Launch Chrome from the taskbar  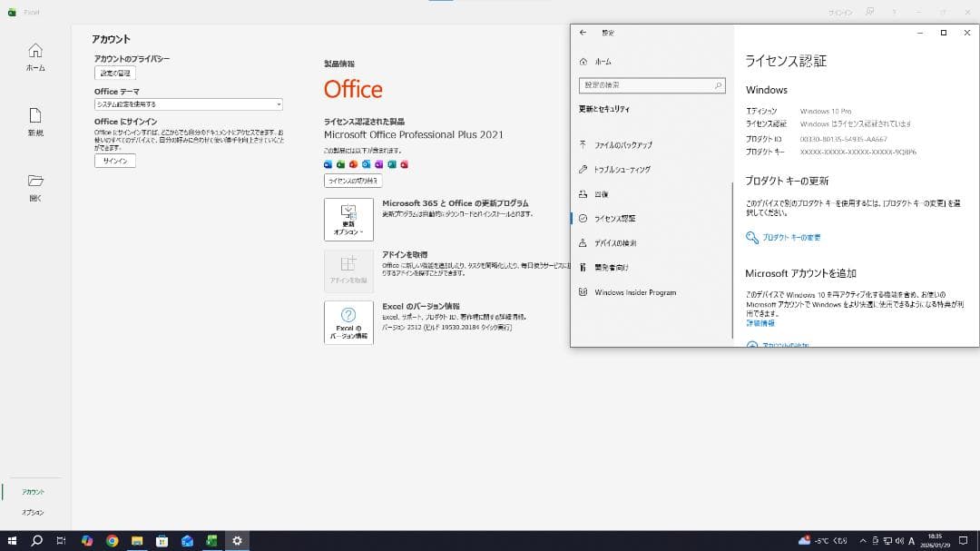point(112,540)
